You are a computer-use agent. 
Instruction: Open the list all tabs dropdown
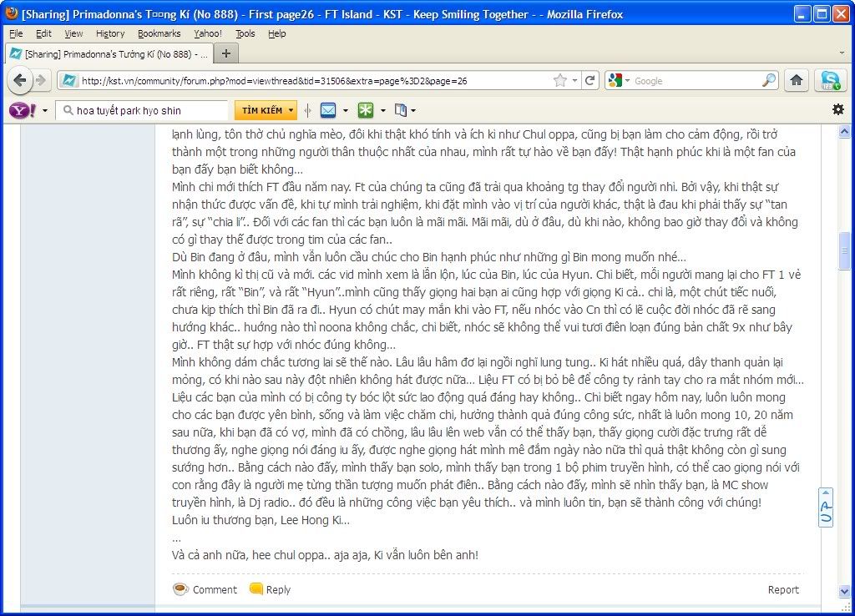[x=842, y=53]
